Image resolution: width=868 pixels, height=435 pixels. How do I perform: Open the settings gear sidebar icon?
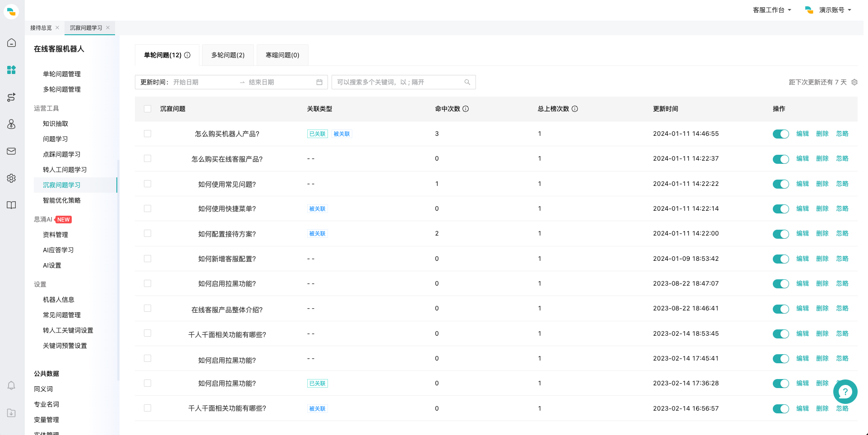coord(11,178)
